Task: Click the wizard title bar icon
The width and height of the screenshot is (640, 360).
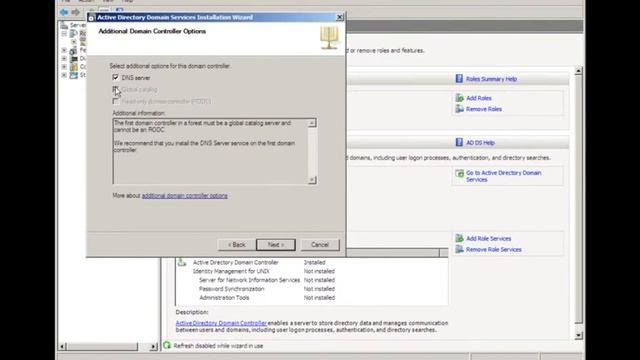Action: pyautogui.click(x=91, y=18)
